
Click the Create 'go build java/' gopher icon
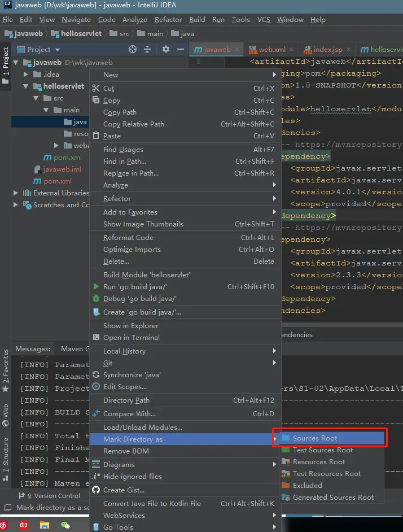[96, 312]
